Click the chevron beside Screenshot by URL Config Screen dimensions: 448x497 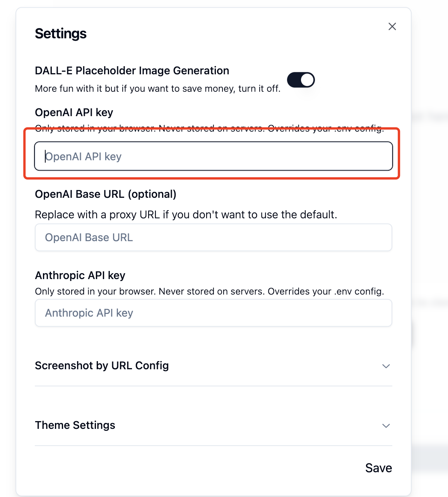coord(386,366)
